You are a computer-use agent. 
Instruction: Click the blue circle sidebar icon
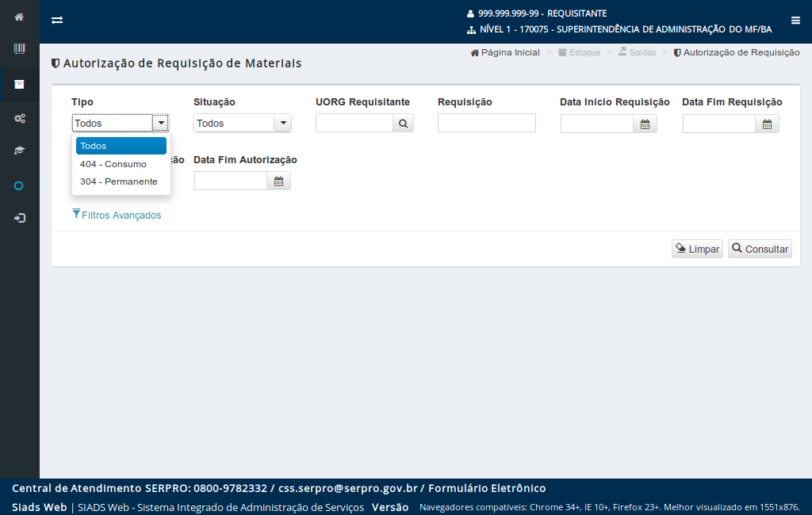click(19, 186)
